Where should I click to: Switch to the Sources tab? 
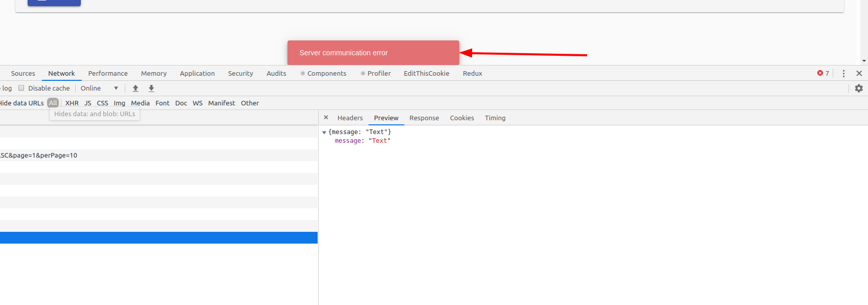coord(23,73)
